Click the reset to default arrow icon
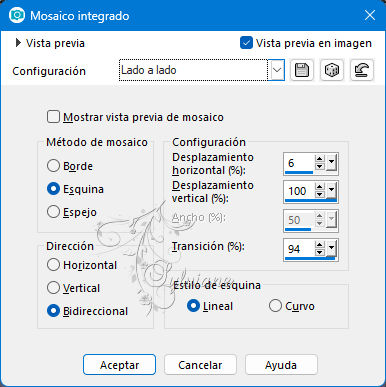Screen dimensions: 386x387 click(x=362, y=70)
